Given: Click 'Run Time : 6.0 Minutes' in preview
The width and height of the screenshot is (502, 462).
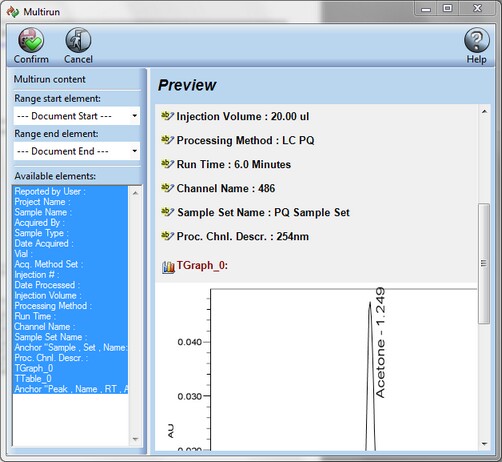Looking at the screenshot, I should [x=234, y=164].
